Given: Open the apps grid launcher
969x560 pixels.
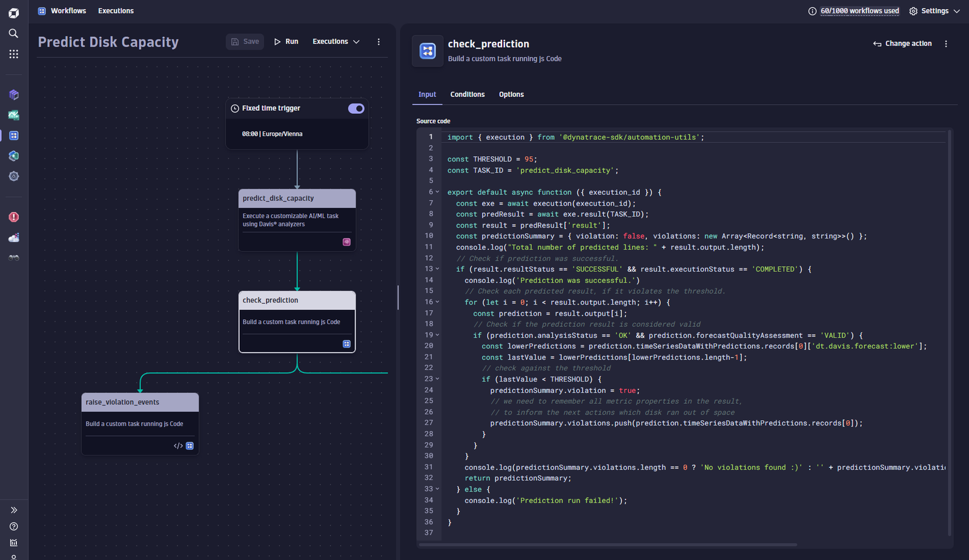Looking at the screenshot, I should point(13,54).
